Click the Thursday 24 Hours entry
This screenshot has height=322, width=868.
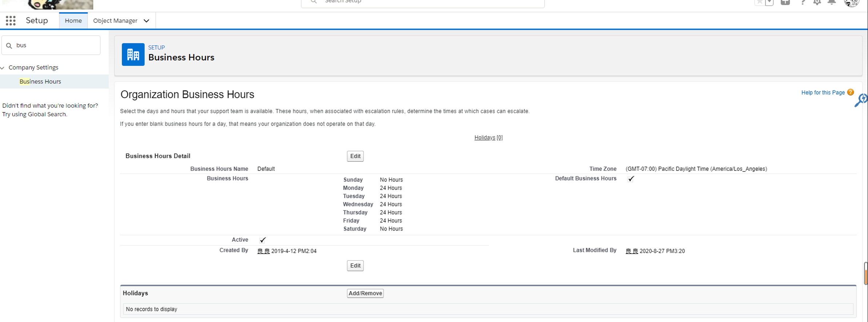coord(373,213)
